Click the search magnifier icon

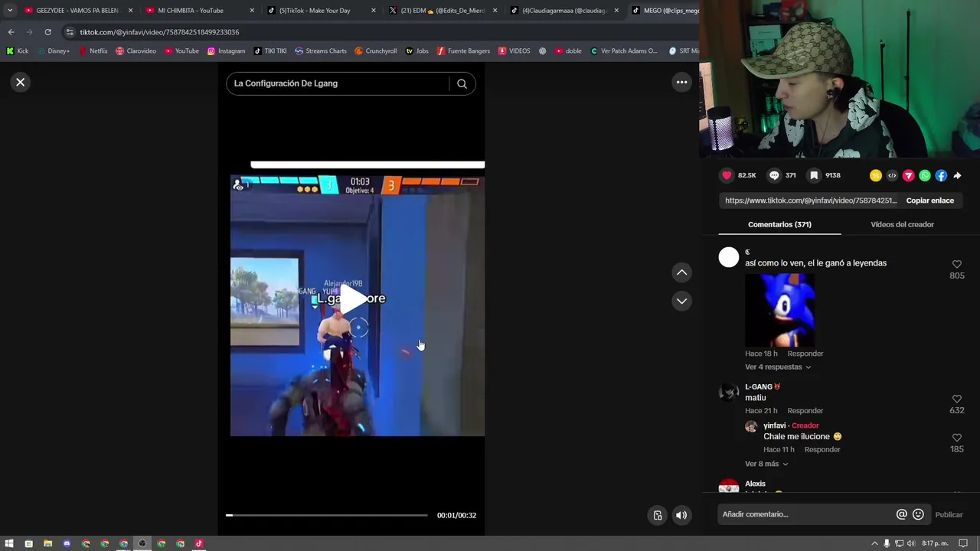(462, 83)
